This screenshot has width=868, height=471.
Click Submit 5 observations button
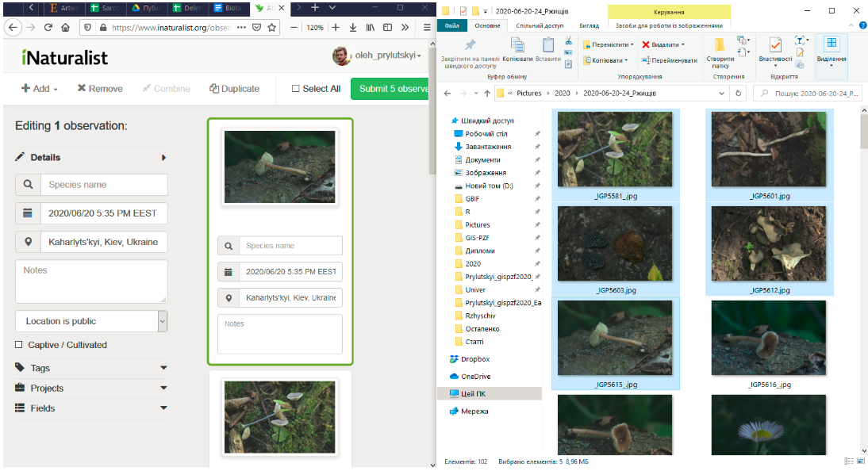pyautogui.click(x=392, y=89)
